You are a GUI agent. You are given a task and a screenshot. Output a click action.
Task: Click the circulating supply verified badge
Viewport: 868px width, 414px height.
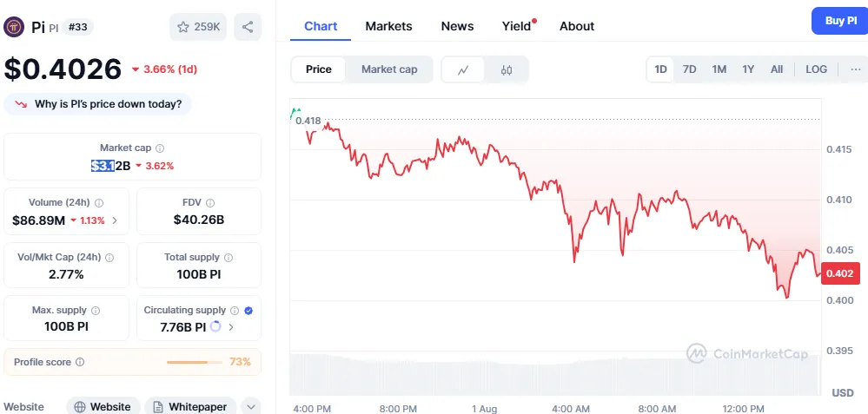coord(248,310)
